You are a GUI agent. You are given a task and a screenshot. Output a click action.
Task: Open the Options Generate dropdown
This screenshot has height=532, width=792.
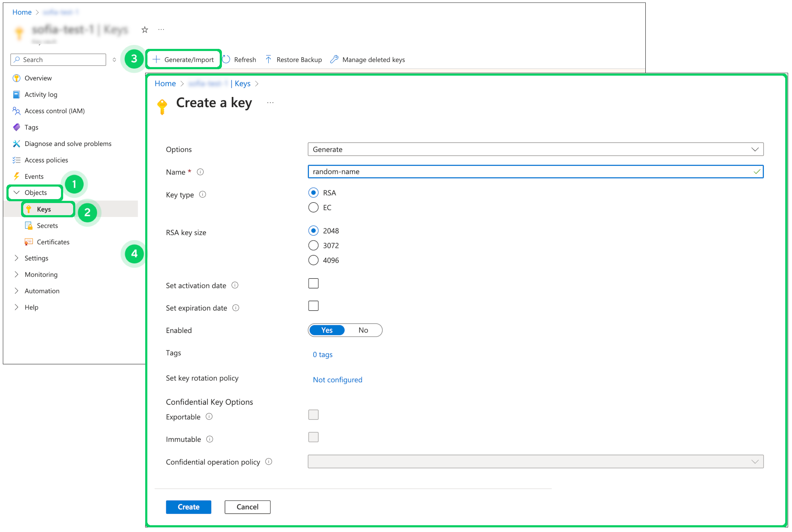tap(535, 149)
